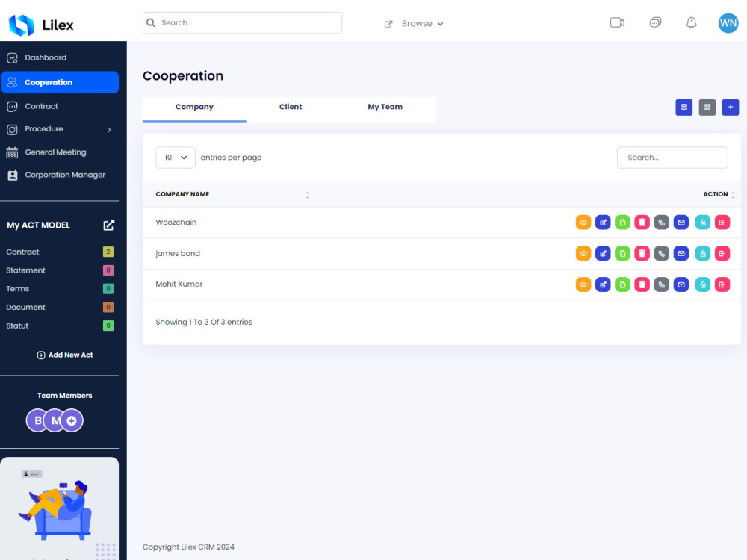Focus the top global Search field
The width and height of the screenshot is (747, 560).
pyautogui.click(x=243, y=23)
